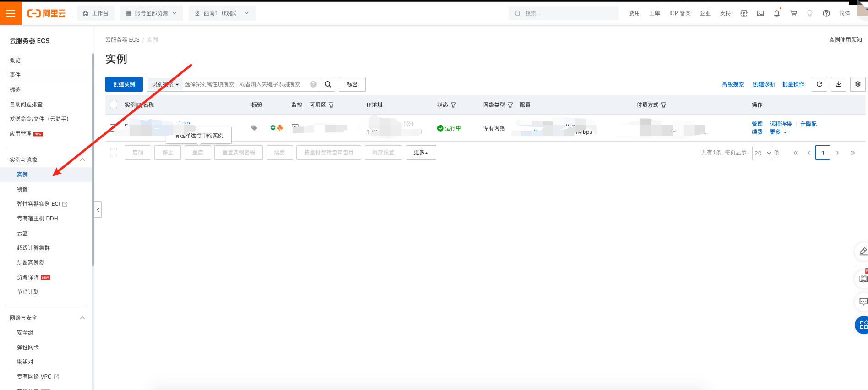Viewport: 868px width, 390px height.
Task: Collapse the 网络与安全 section
Action: [82, 318]
